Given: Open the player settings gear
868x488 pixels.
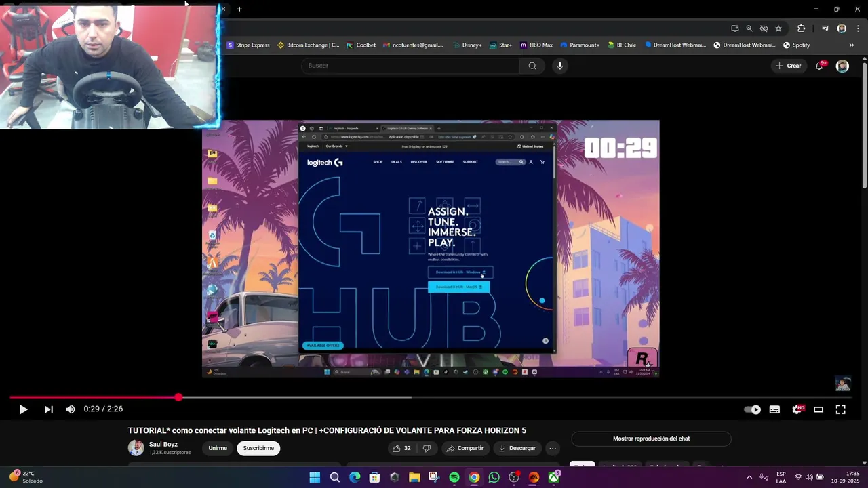Looking at the screenshot, I should (x=797, y=409).
